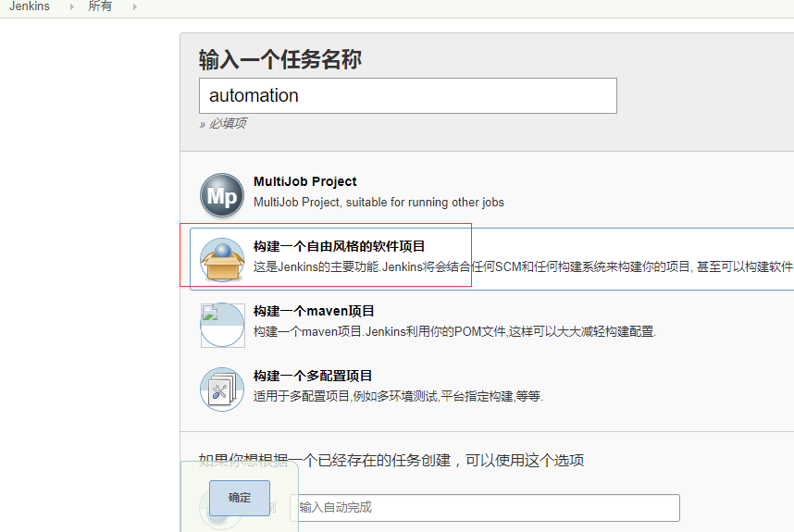Click the maven POM description text

pos(454,332)
